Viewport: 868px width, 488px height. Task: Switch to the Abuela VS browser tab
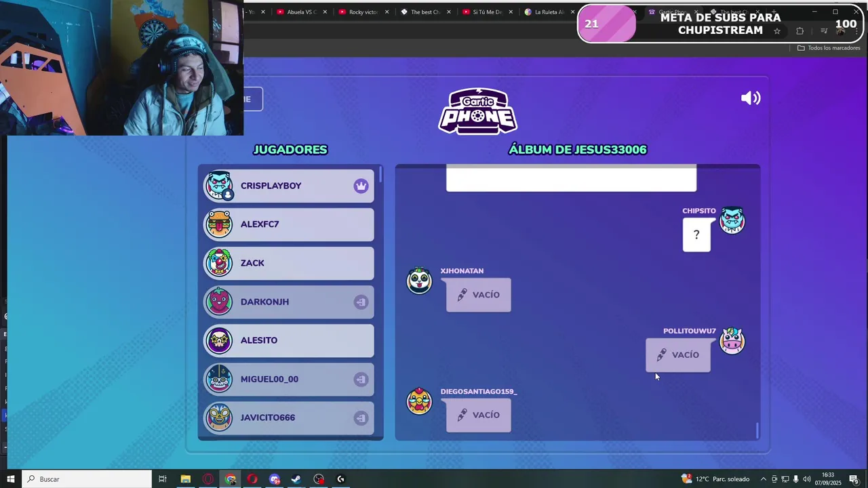pos(302,12)
